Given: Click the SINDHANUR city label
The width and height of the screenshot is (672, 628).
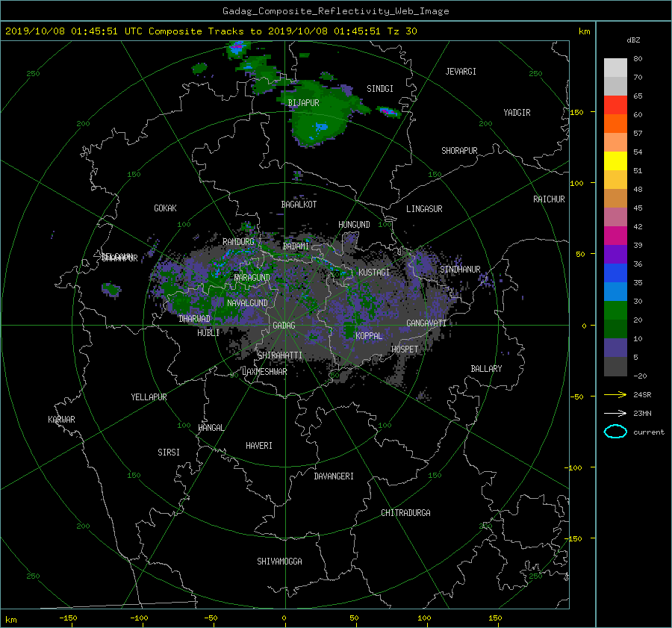Looking at the screenshot, I should (460, 270).
